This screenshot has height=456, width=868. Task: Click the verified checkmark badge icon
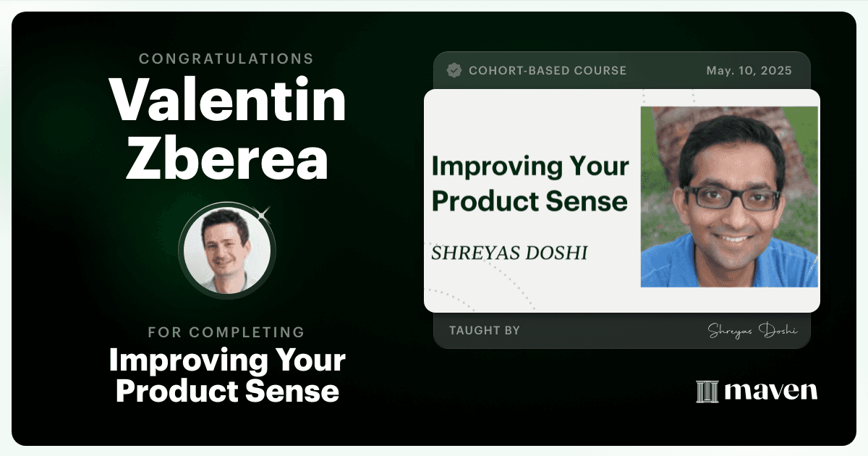[x=454, y=71]
